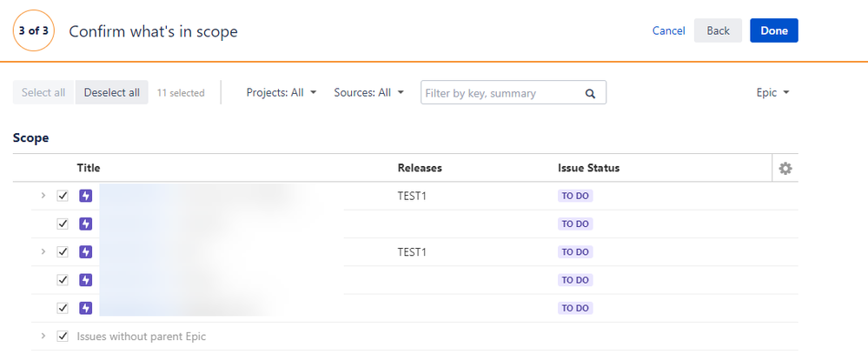This screenshot has width=868, height=361.
Task: Click the epic lightning icon in second row
Action: point(85,224)
